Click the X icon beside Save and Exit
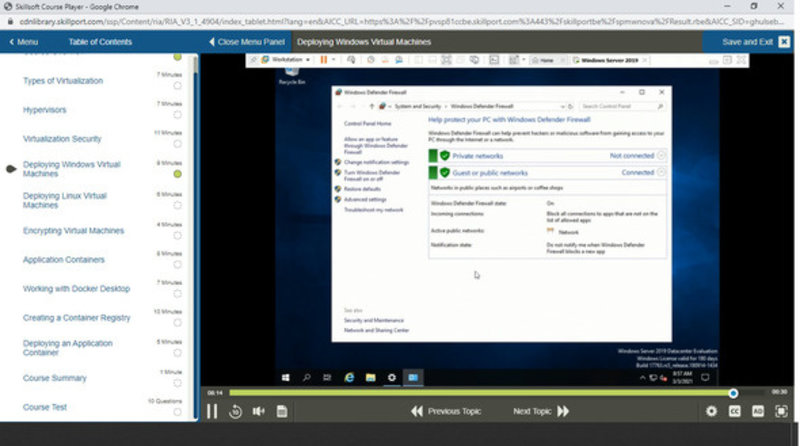The width and height of the screenshot is (800, 446). (x=784, y=42)
